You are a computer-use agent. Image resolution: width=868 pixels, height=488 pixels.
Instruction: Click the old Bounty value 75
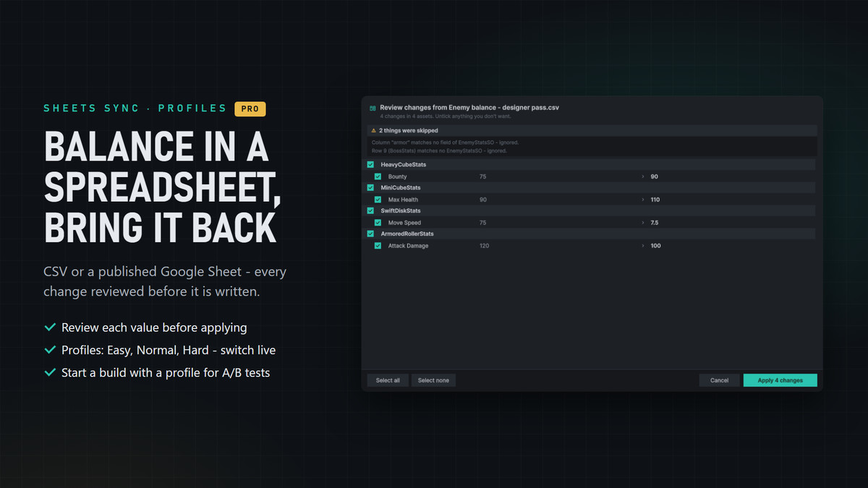482,176
